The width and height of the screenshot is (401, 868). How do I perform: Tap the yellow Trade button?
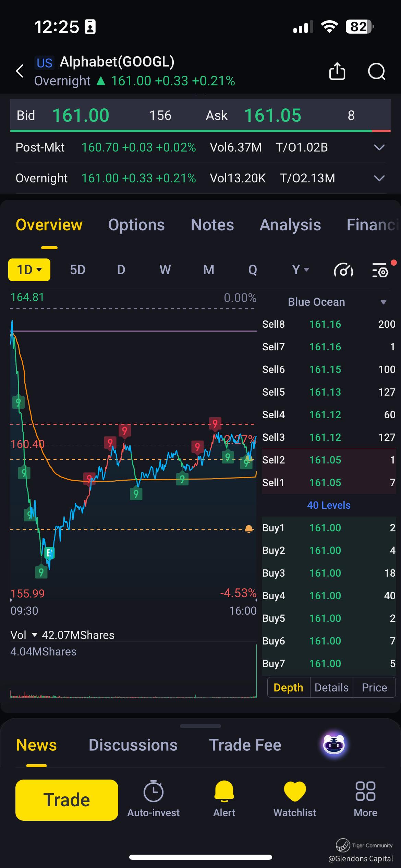pyautogui.click(x=67, y=800)
